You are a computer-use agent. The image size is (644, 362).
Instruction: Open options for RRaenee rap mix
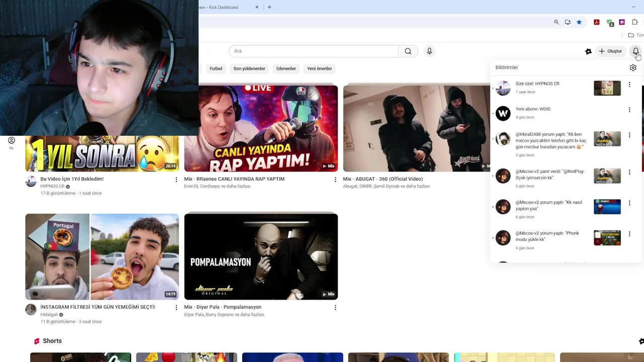tap(335, 179)
